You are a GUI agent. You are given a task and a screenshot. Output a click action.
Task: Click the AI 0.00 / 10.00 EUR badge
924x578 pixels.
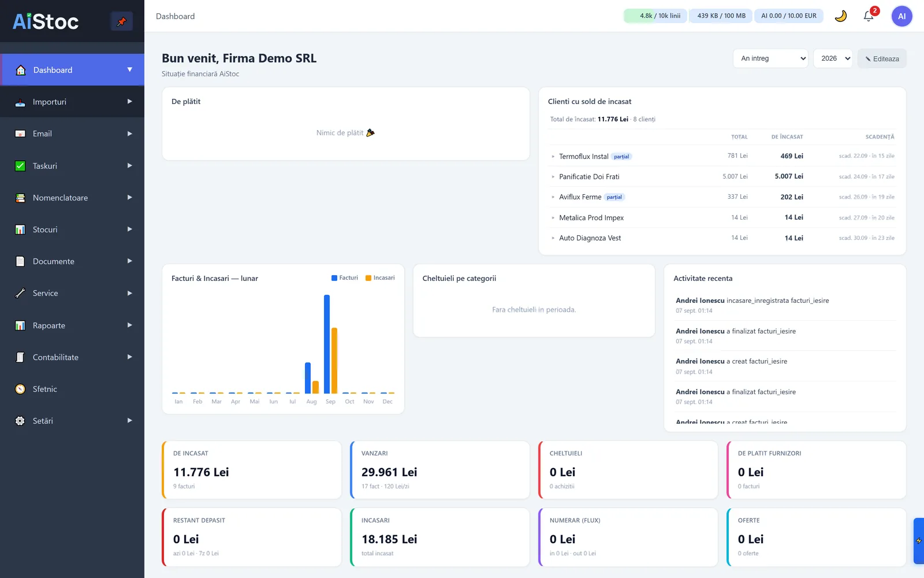[x=788, y=16]
